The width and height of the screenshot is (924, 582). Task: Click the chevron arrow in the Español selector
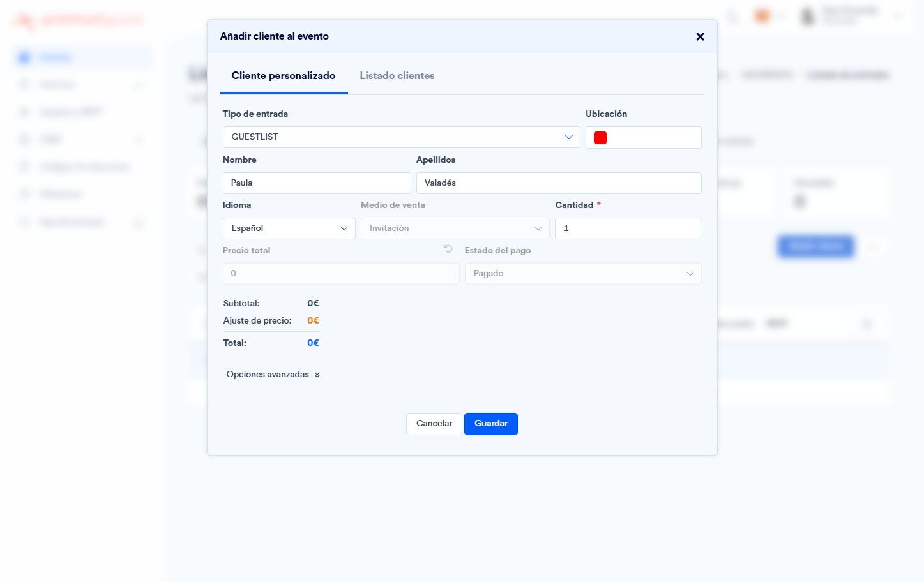point(344,228)
